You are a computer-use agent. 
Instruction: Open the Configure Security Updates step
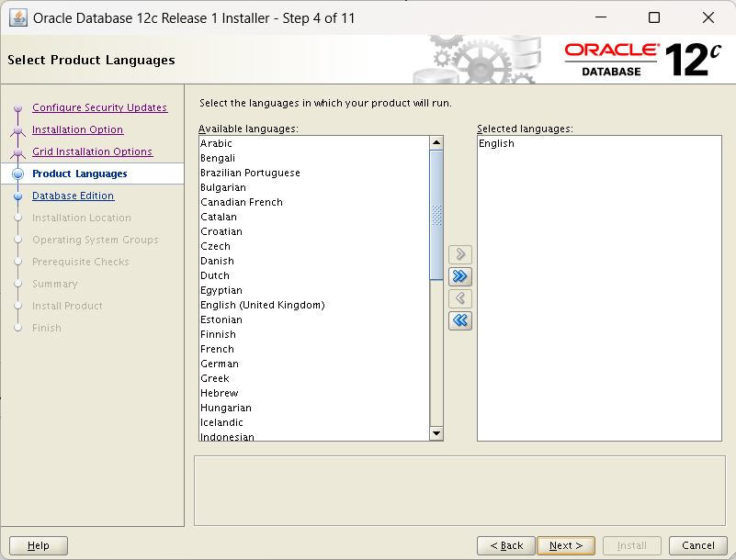point(99,107)
